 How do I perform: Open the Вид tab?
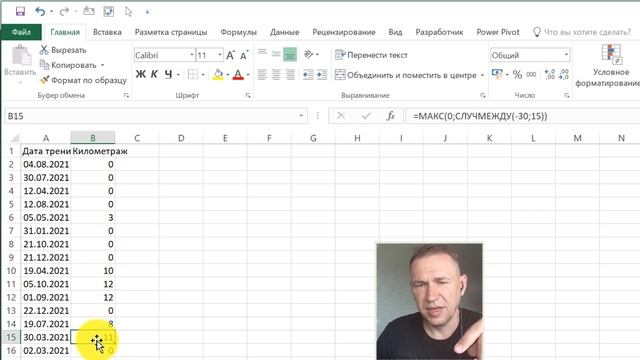(395, 32)
